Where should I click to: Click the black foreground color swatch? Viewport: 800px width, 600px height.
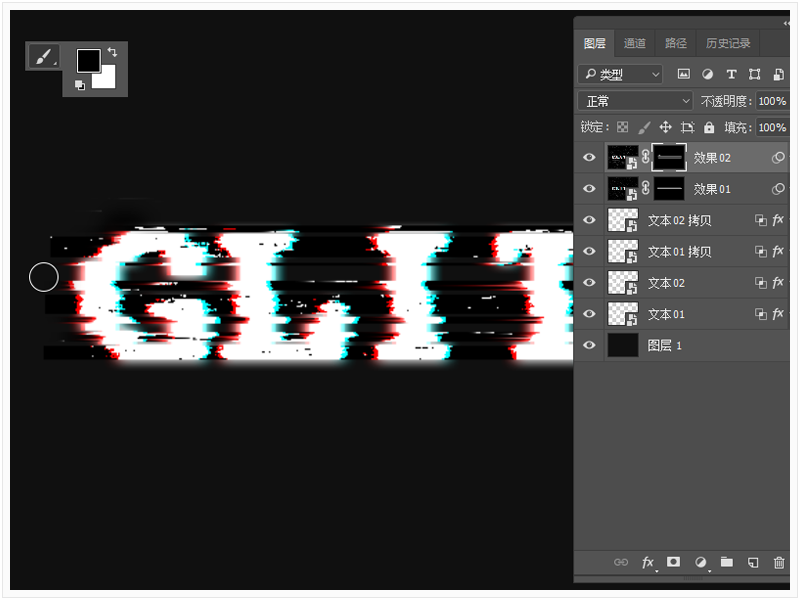tap(88, 60)
